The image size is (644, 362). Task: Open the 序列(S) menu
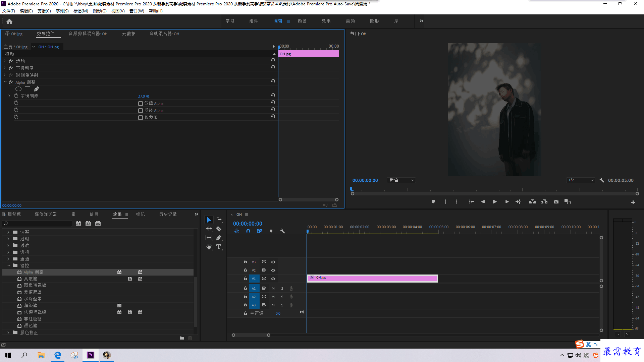(62, 11)
